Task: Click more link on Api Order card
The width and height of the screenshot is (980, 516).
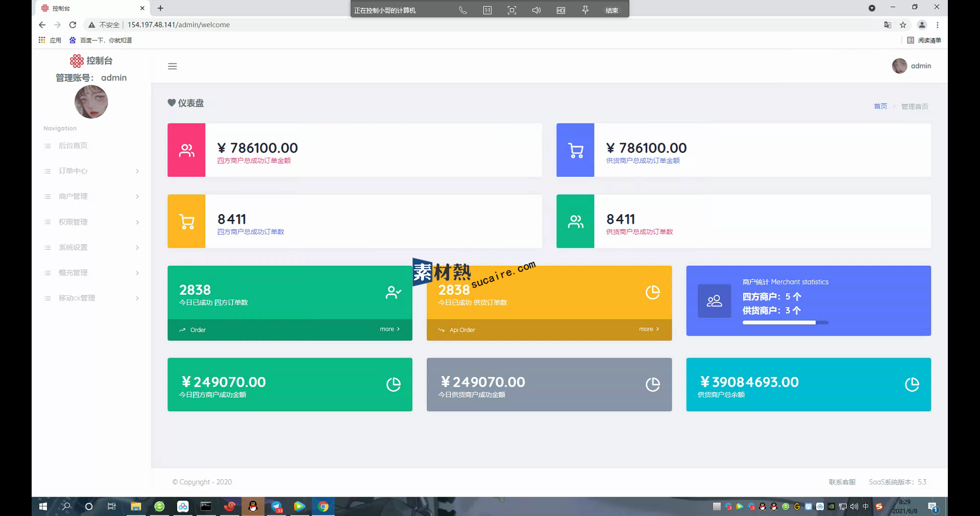Action: 649,329
